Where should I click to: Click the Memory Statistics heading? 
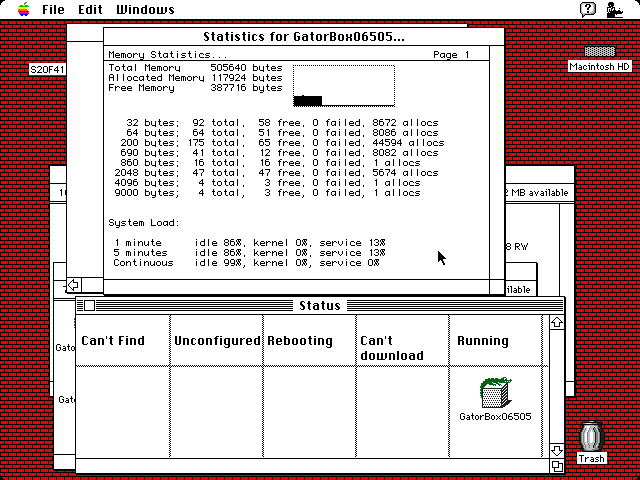click(168, 55)
